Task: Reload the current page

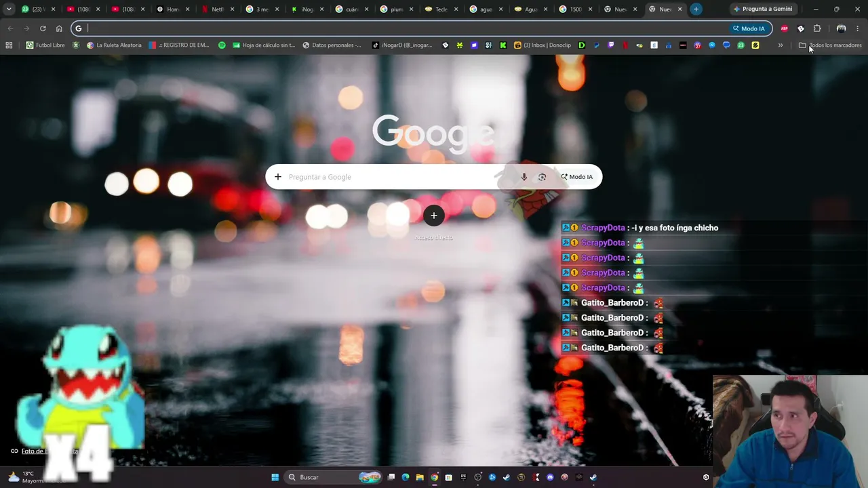Action: (x=43, y=28)
